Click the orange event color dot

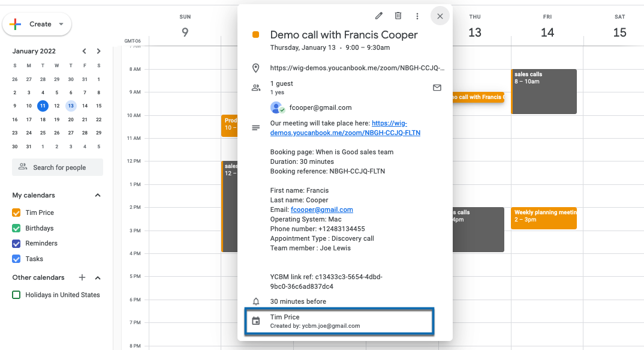click(256, 35)
